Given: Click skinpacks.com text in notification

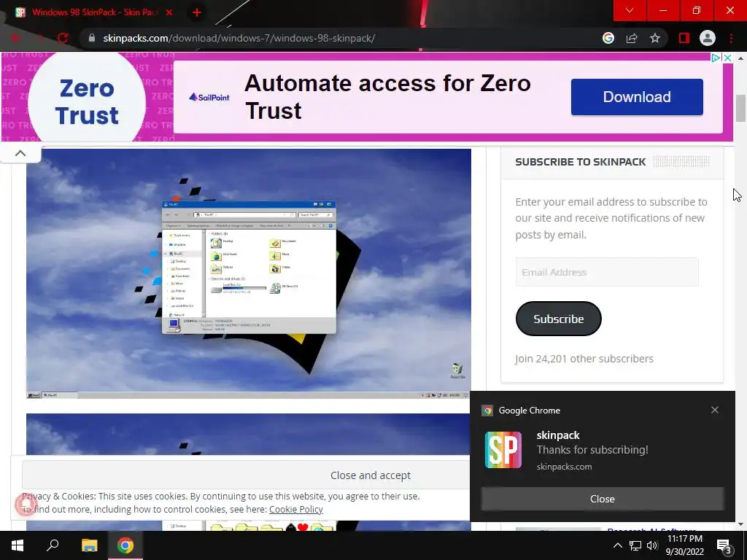Looking at the screenshot, I should pos(564,467).
